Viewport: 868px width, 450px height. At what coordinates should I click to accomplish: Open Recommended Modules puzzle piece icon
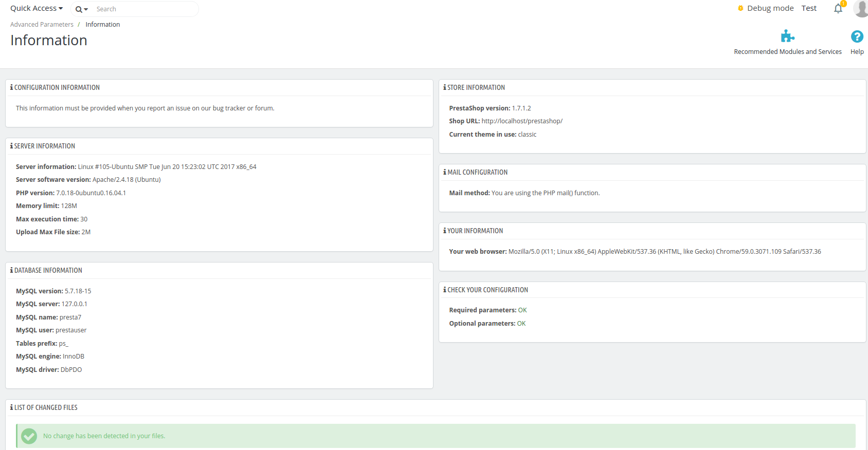(x=788, y=36)
